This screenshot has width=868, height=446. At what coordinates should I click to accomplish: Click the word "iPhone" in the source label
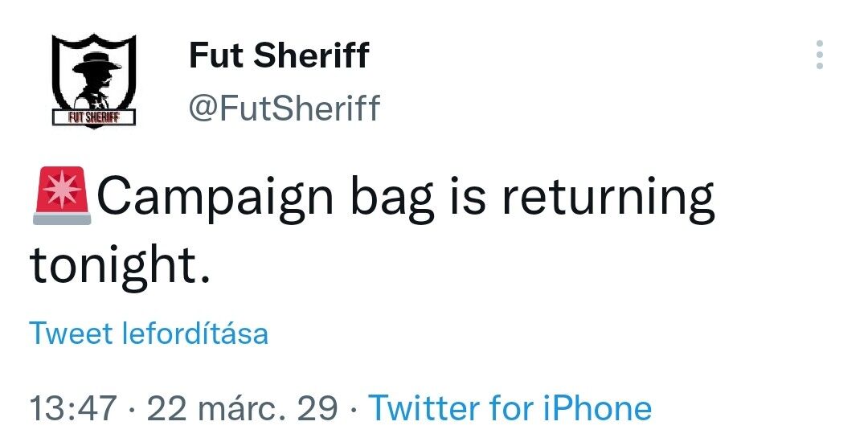[x=596, y=407]
